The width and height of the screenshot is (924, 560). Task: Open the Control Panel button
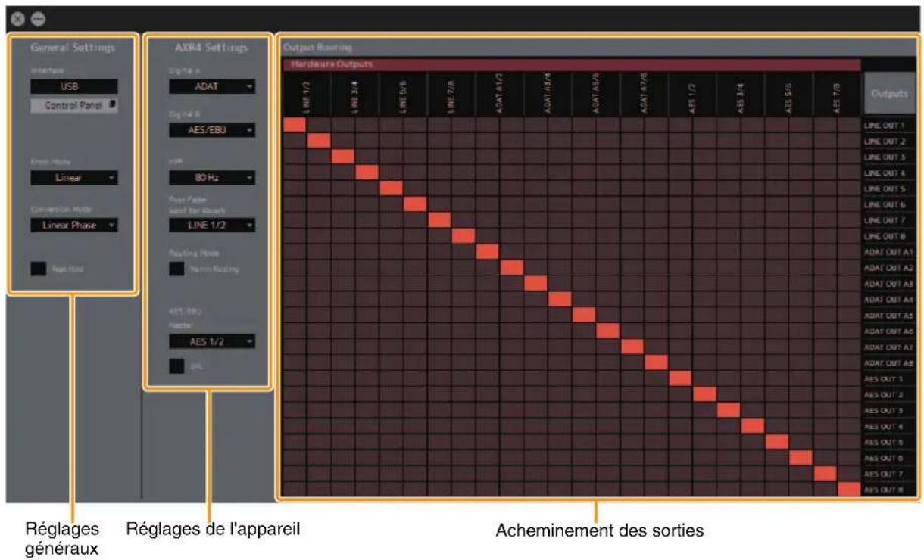coord(74,106)
